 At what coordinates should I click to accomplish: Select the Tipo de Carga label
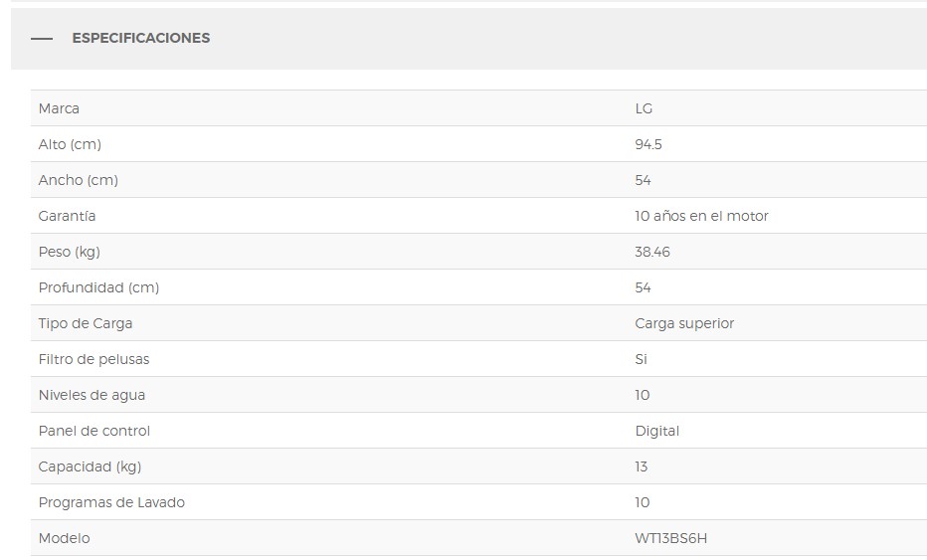pyautogui.click(x=86, y=323)
